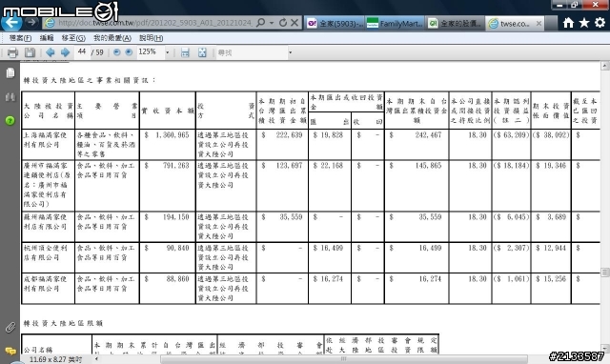Print the PDF with the printer icon

[x=12, y=52]
